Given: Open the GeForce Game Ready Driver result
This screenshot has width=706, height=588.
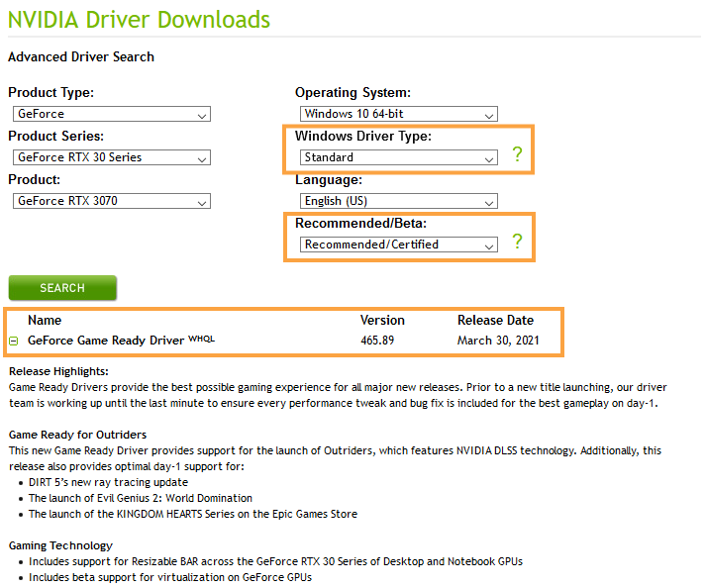Looking at the screenshot, I should click(106, 341).
